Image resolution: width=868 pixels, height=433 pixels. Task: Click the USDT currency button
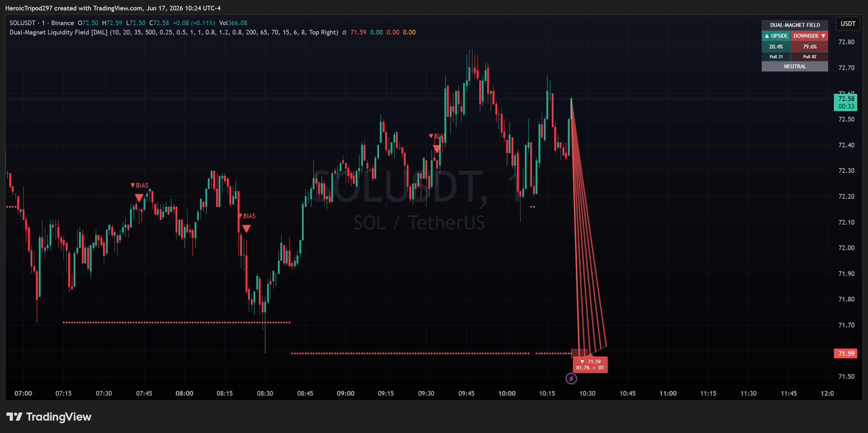[x=848, y=24]
